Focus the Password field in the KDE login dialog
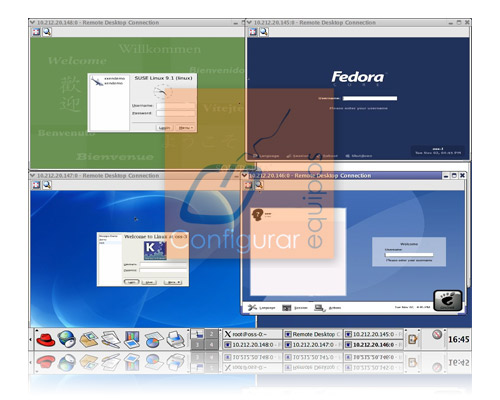Image resolution: width=500 pixels, height=400 pixels. [x=163, y=270]
